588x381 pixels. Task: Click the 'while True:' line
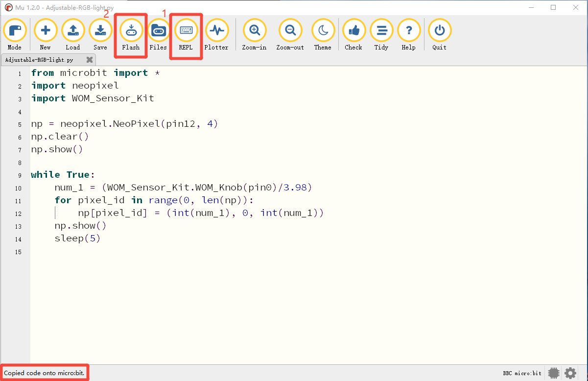(x=63, y=175)
